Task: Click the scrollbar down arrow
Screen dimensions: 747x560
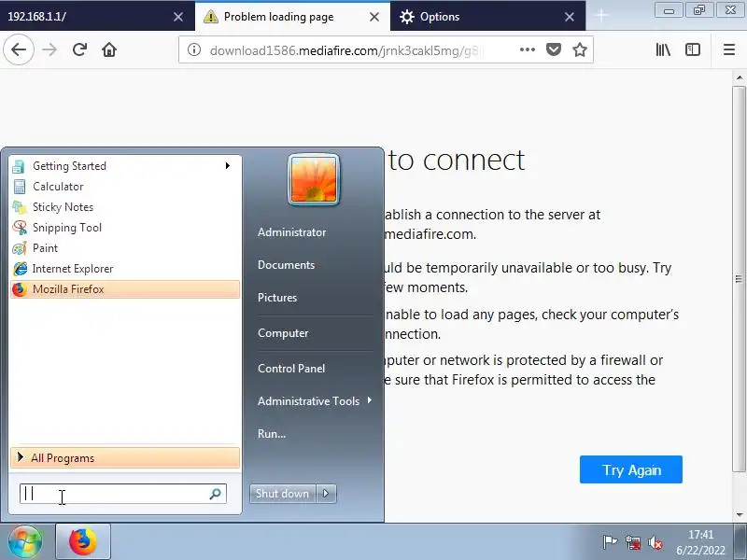Action: click(739, 515)
